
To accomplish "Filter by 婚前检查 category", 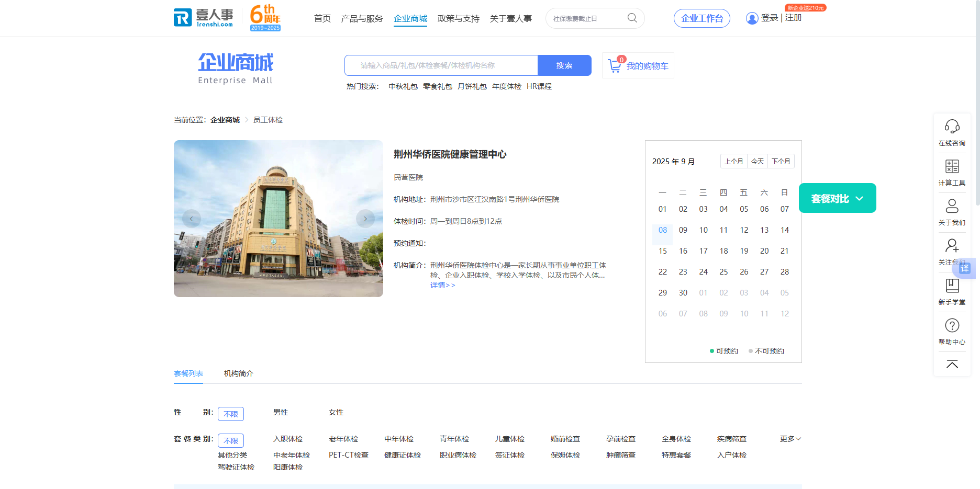I will pyautogui.click(x=565, y=439).
